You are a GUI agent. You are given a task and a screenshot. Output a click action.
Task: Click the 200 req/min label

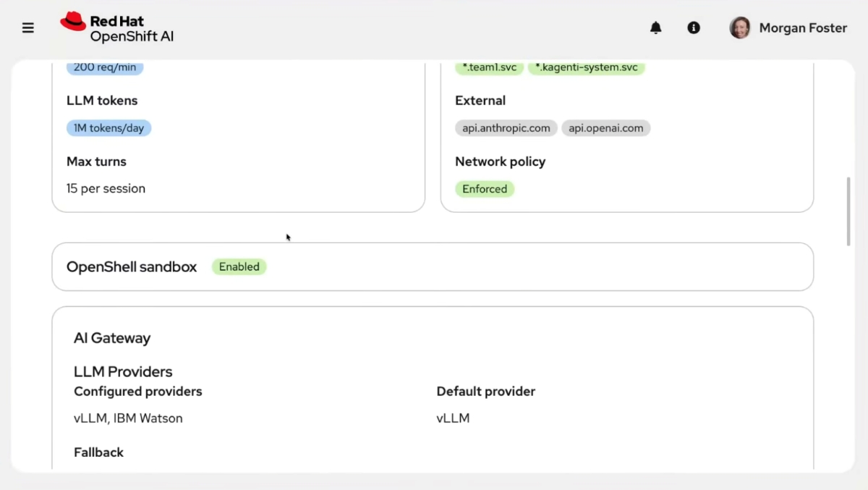click(x=105, y=67)
